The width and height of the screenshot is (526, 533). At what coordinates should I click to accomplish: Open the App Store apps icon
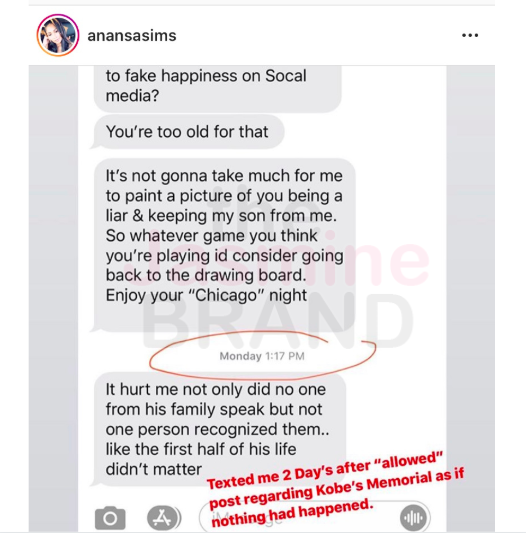click(x=163, y=518)
